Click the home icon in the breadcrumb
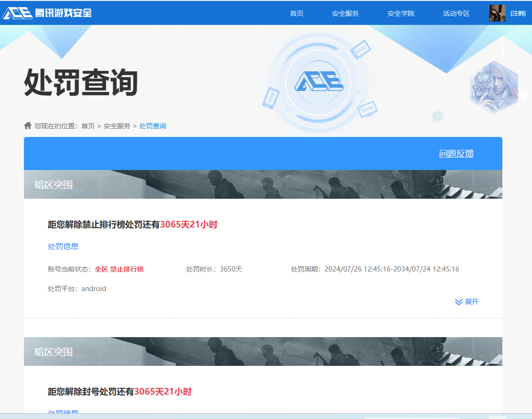 [x=27, y=125]
